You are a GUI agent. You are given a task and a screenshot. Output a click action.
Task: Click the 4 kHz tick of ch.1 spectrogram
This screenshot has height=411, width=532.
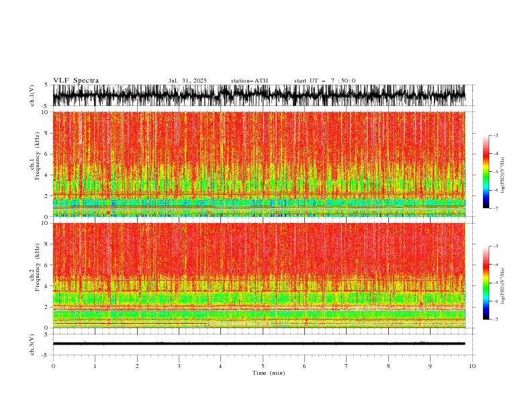[x=48, y=175]
